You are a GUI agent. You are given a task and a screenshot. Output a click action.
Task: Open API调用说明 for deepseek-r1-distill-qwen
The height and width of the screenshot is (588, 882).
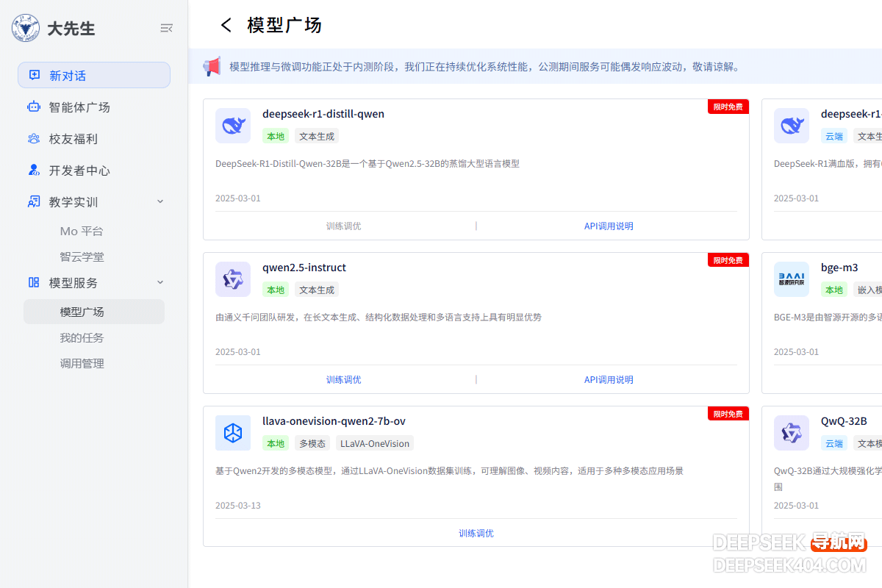[609, 226]
